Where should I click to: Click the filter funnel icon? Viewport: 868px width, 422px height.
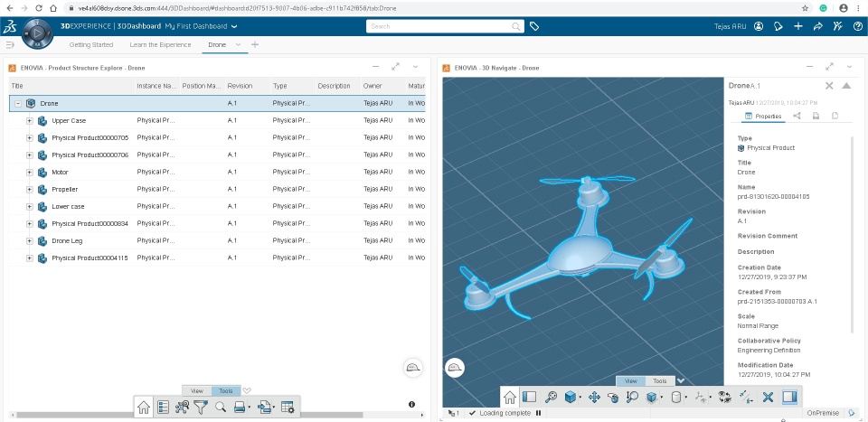tap(201, 408)
